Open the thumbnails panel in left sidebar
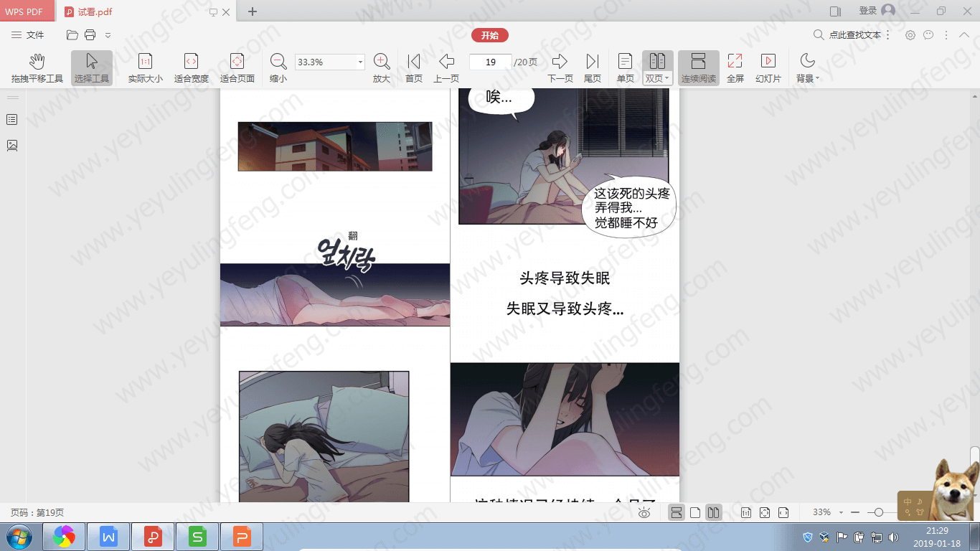The image size is (980, 551). (12, 146)
